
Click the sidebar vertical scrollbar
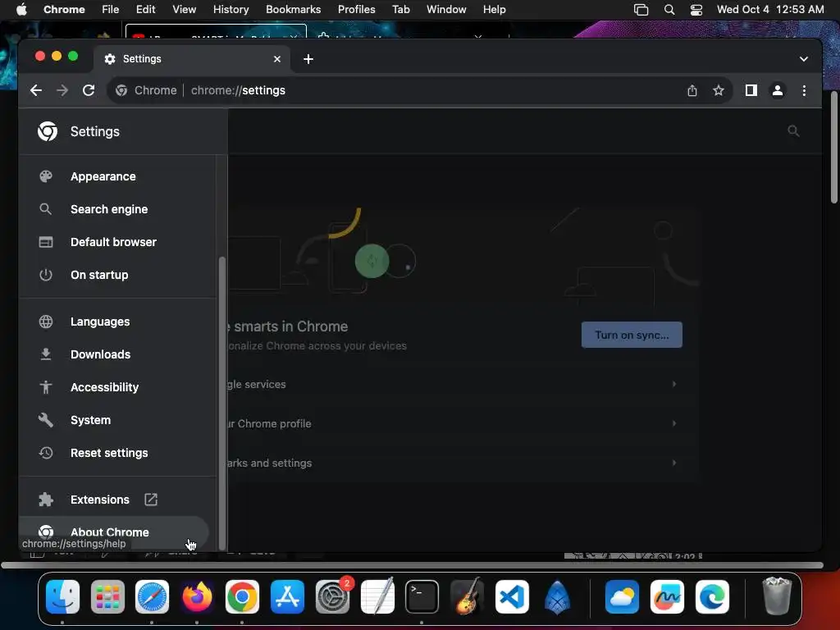pos(221,402)
